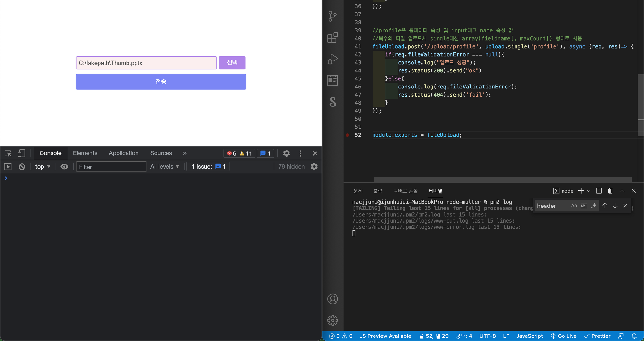Show console sidebar icon
Screen dimensions: 644x341
(8, 167)
